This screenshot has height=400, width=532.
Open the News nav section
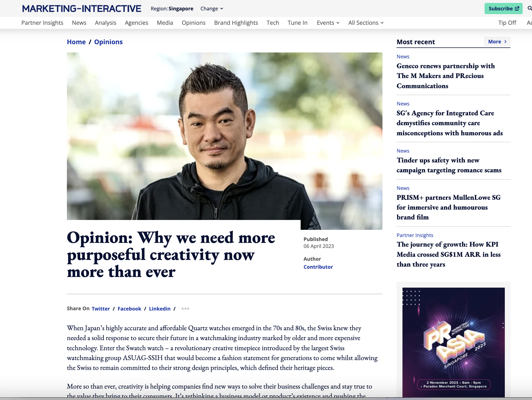tap(79, 23)
